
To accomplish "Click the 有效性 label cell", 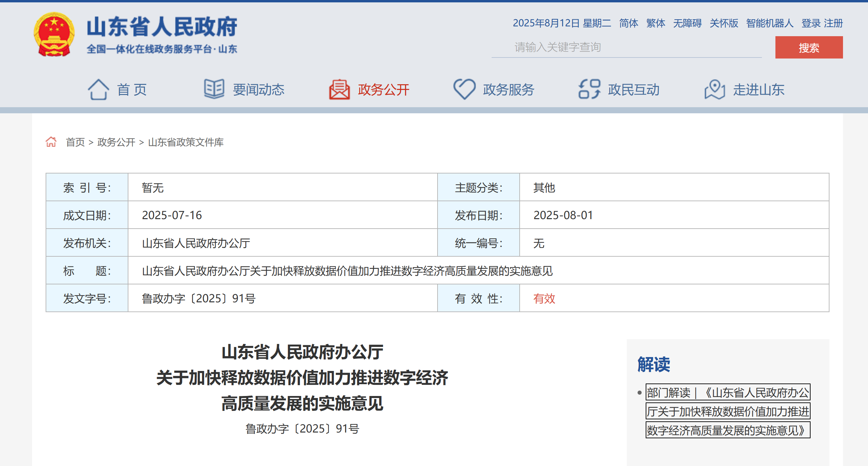I will coord(478,298).
